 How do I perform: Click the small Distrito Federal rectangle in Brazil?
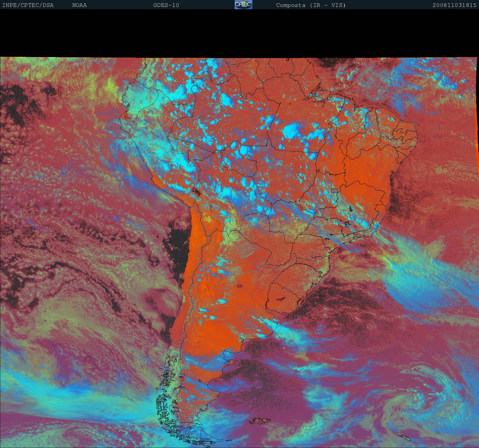[x=334, y=190]
